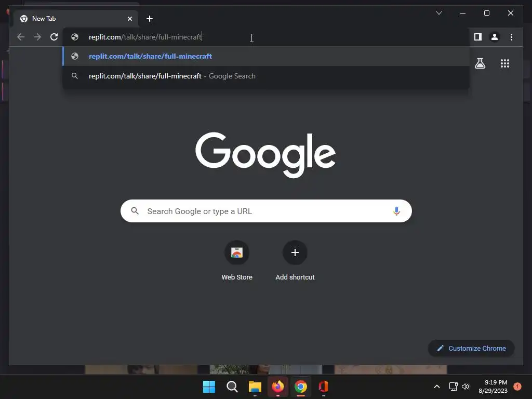This screenshot has width=532, height=399.
Task: Click the Chrome forward arrow
Action: [x=37, y=37]
